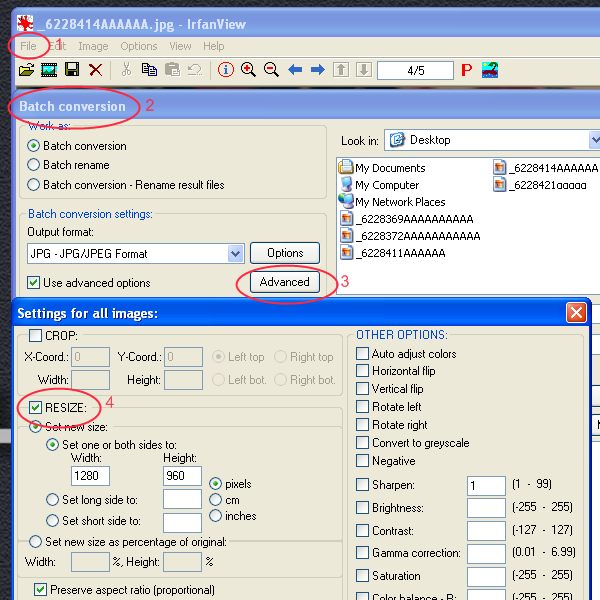Open the Image menu
The height and width of the screenshot is (600, 600).
[x=93, y=46]
